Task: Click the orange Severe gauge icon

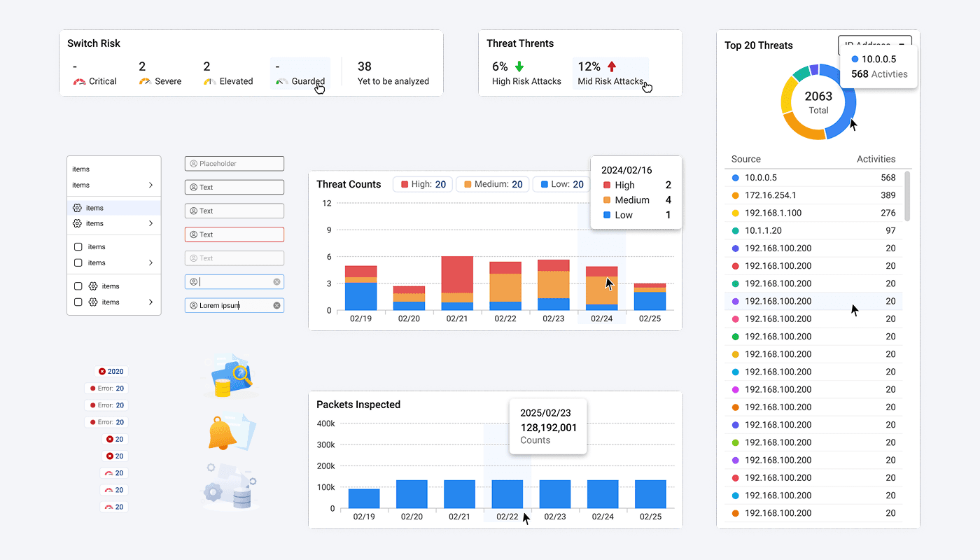Action: coord(145,82)
